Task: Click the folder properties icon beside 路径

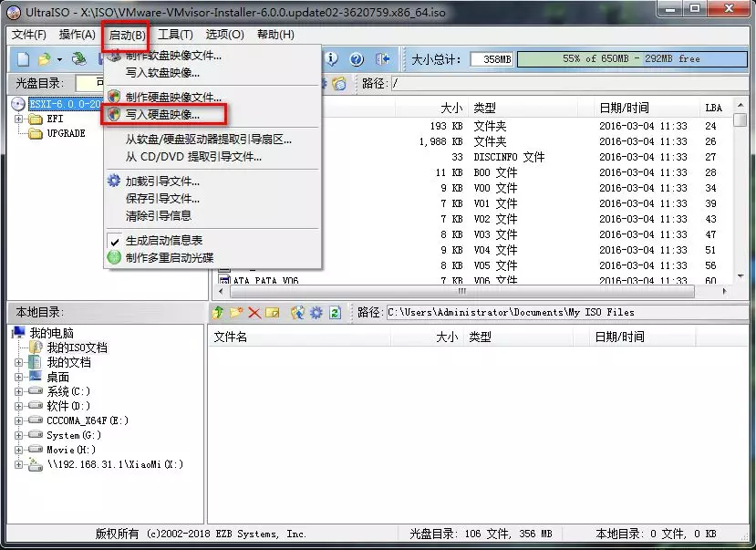Action: coord(339,84)
